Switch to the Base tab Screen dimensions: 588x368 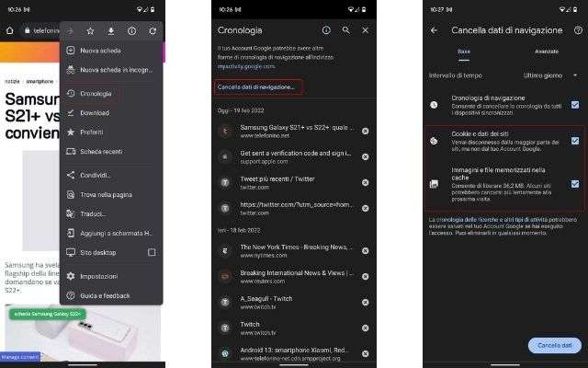[464, 52]
